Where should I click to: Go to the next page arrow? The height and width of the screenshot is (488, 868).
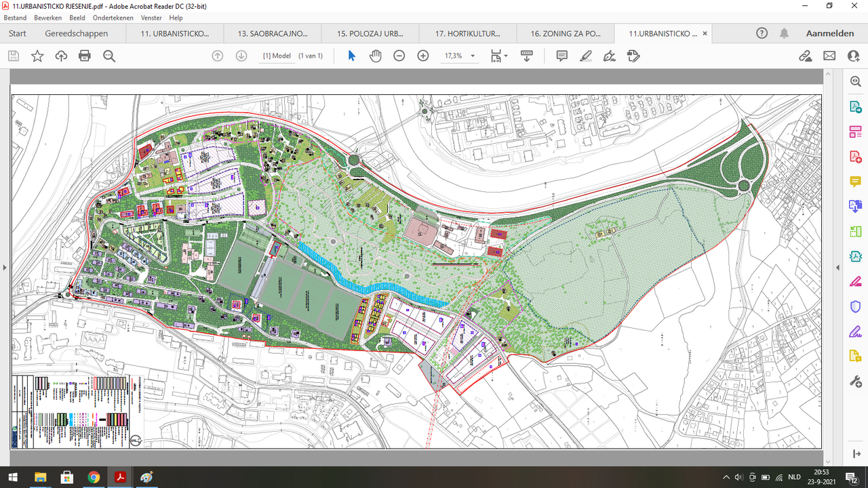click(241, 56)
